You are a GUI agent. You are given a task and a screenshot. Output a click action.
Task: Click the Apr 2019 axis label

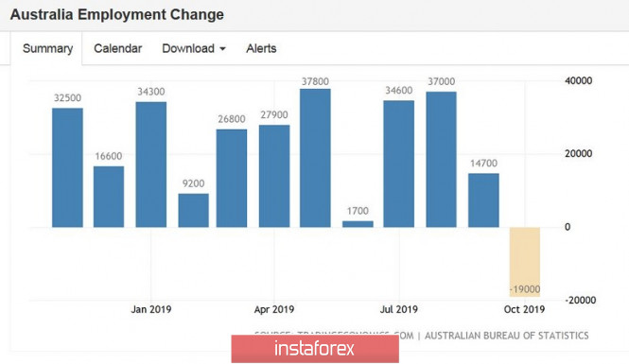pyautogui.click(x=274, y=309)
